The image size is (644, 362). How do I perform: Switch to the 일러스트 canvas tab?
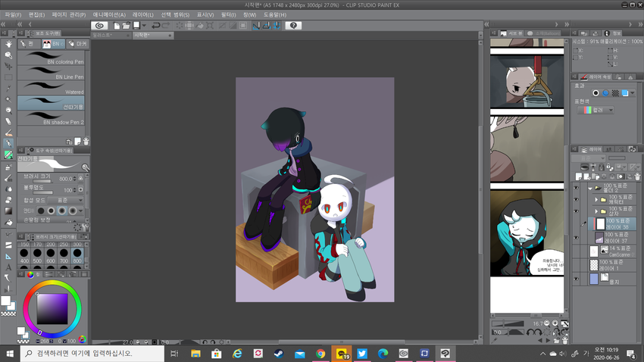[111, 36]
